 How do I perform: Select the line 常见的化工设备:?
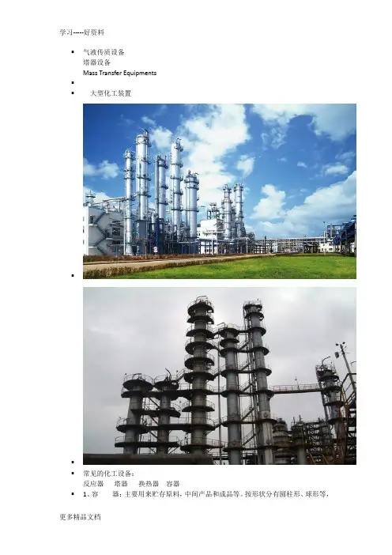point(108,474)
